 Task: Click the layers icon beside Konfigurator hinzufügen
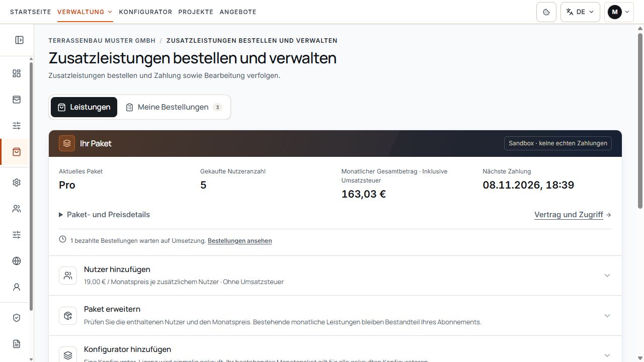[x=68, y=355]
